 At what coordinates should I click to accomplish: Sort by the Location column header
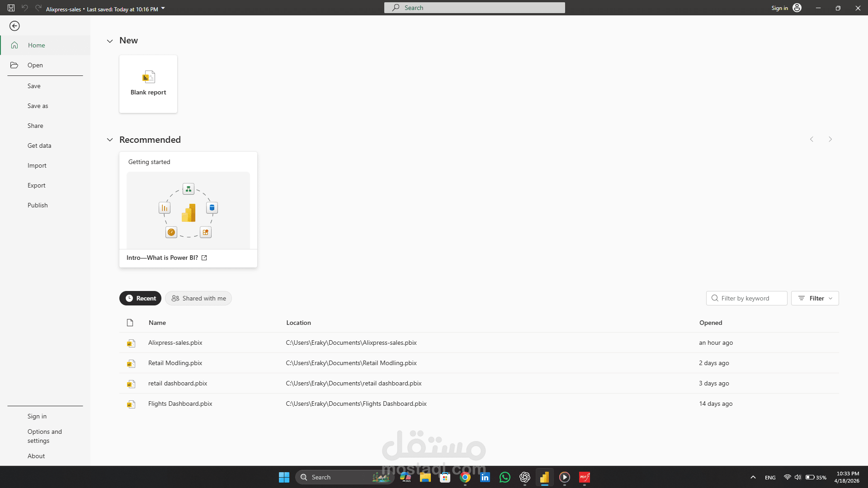click(x=298, y=323)
